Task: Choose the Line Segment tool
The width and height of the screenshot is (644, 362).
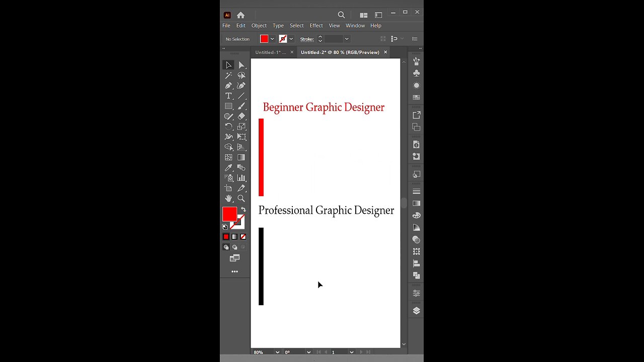Action: click(x=242, y=96)
